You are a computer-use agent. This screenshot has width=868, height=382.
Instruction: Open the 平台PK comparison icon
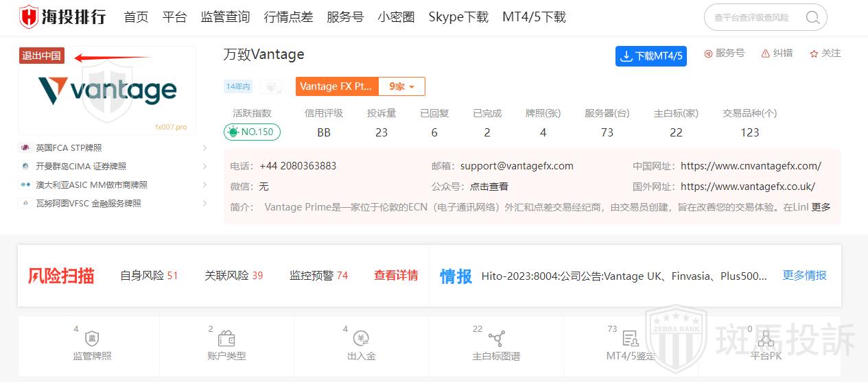[765, 339]
